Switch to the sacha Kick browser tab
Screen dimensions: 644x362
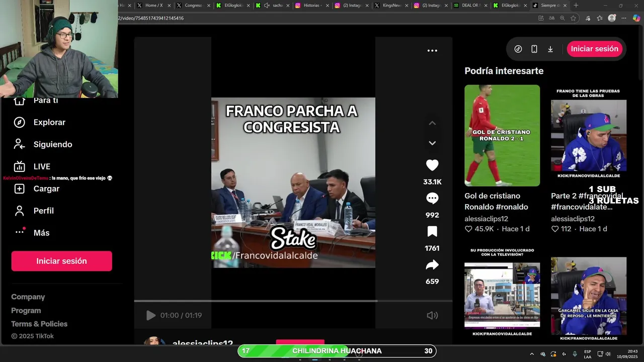[273, 6]
